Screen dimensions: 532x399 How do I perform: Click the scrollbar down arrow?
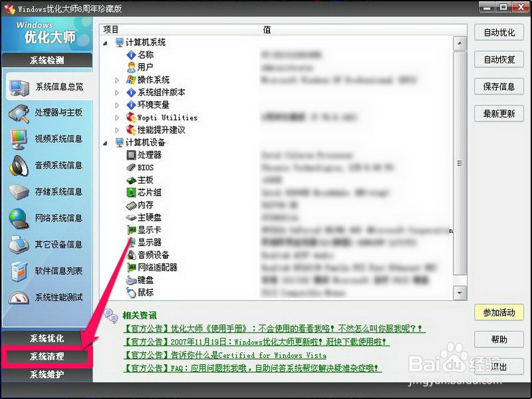coord(460,293)
